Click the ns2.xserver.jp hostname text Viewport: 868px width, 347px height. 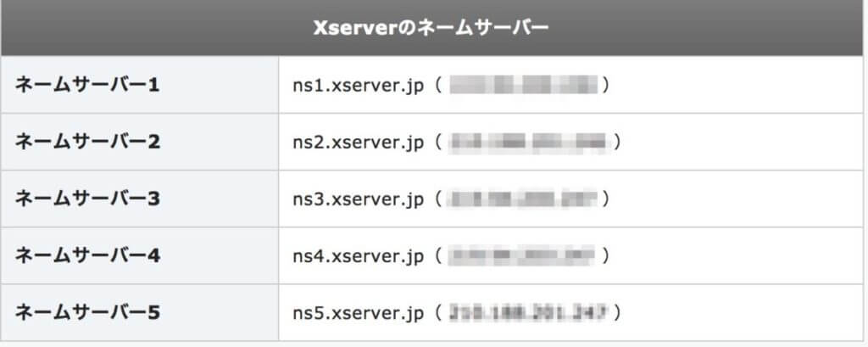pyautogui.click(x=359, y=143)
